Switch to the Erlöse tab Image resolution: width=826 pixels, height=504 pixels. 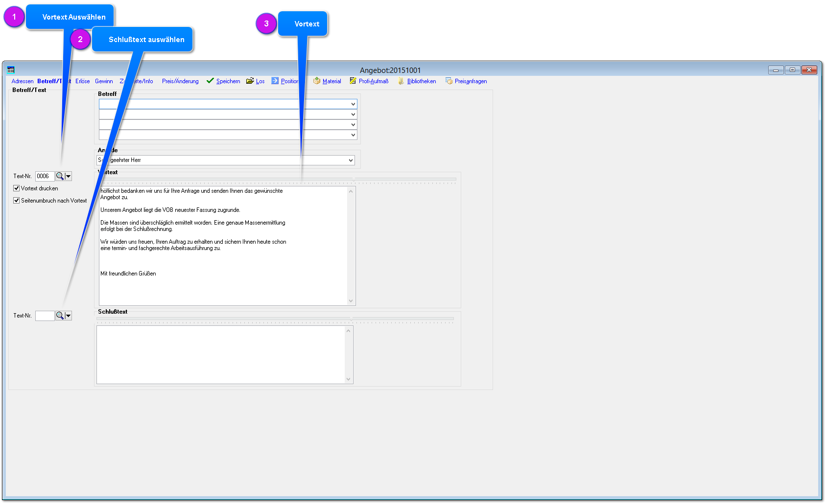82,81
